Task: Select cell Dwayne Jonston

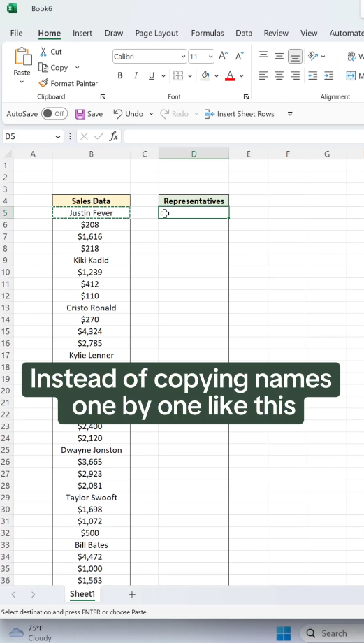Action: [x=92, y=450]
